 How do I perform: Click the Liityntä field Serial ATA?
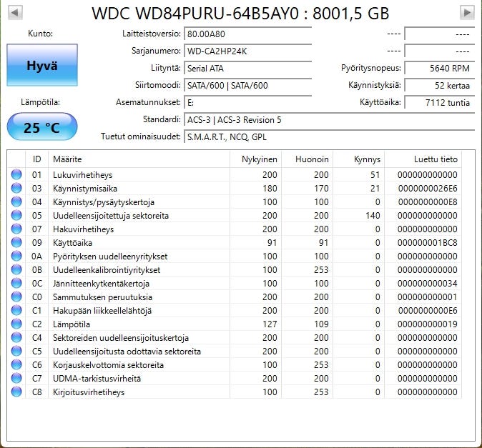tap(247, 68)
